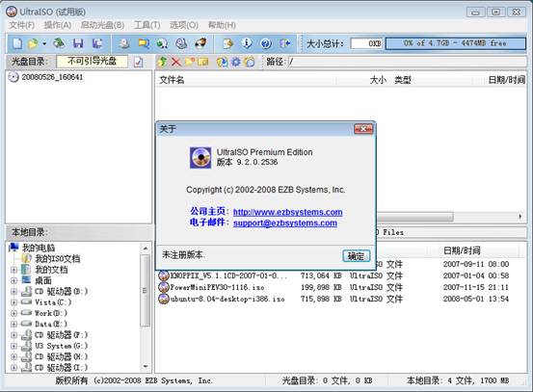Open the 工具(T) menu
Screen dimensions: 533x392
tap(147, 25)
